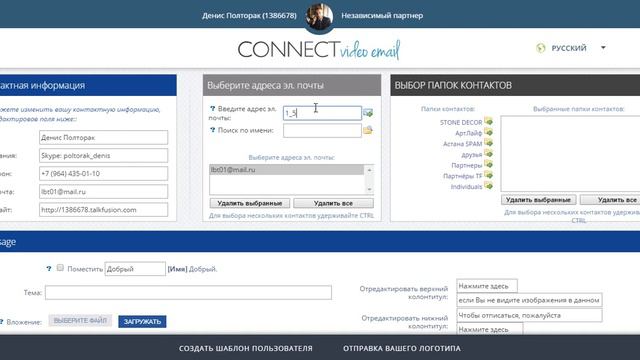Toggle the Поместить greeting checkbox

60,268
